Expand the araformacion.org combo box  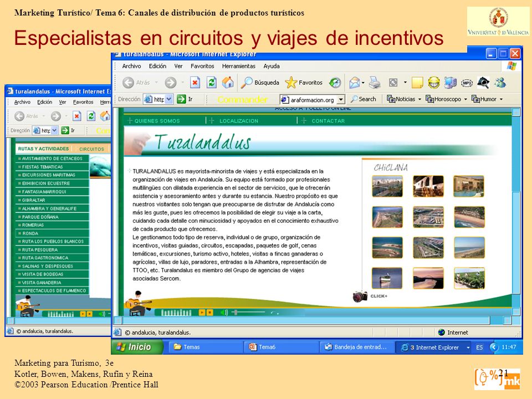pyautogui.click(x=341, y=99)
